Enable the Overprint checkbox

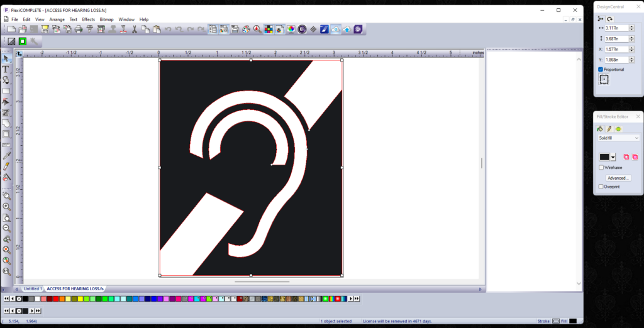click(x=601, y=187)
